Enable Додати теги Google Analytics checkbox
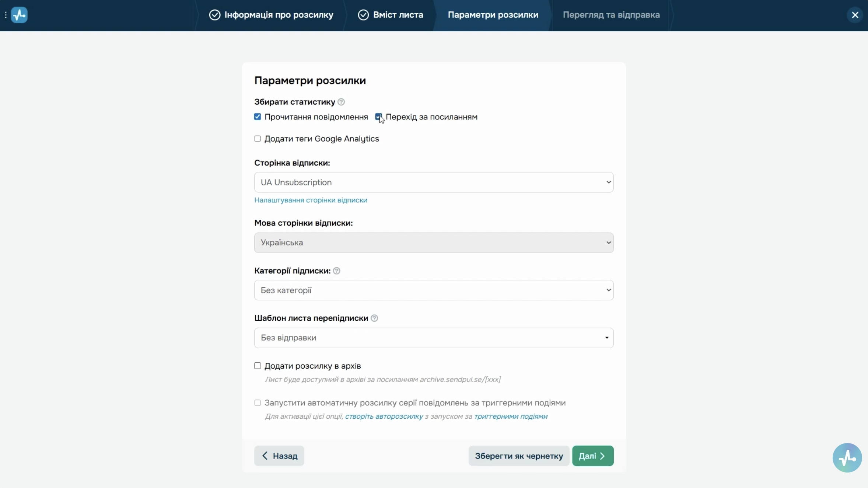Screen dimensions: 868x488 (x=258, y=139)
